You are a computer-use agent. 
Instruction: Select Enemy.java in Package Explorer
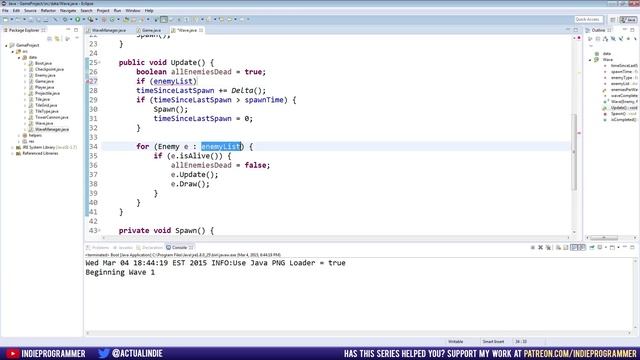click(x=45, y=76)
